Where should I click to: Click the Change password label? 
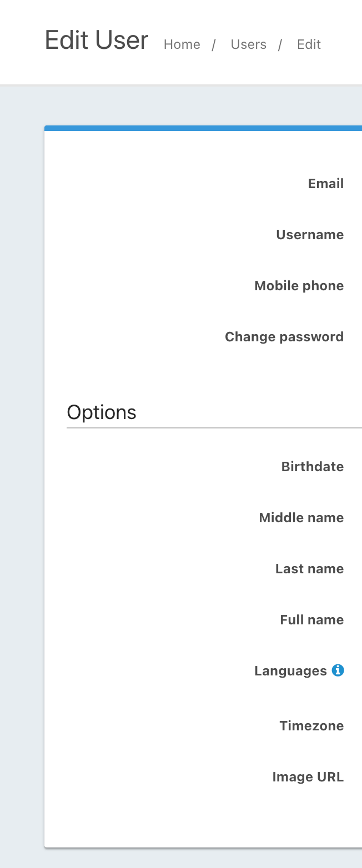pos(284,337)
